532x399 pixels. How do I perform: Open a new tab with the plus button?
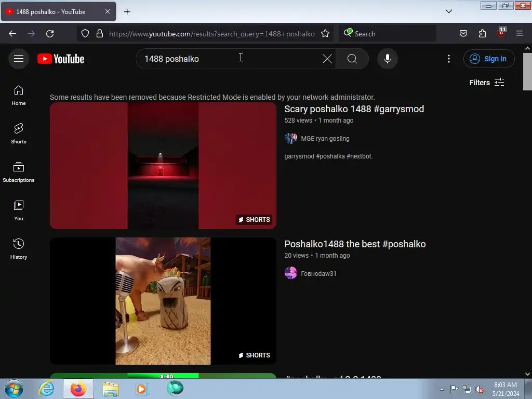[127, 12]
